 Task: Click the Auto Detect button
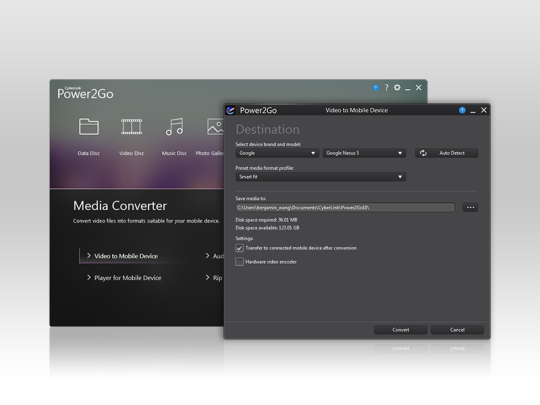point(446,153)
